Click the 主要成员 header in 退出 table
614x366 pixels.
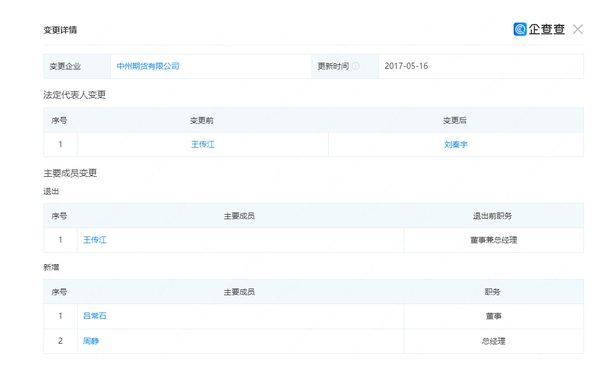[239, 216]
